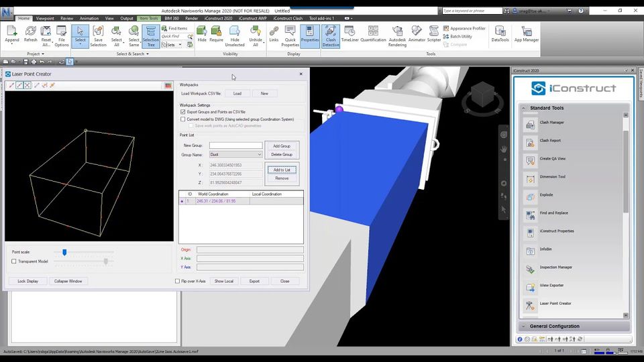Click the Selection Tree icon

[x=151, y=35]
